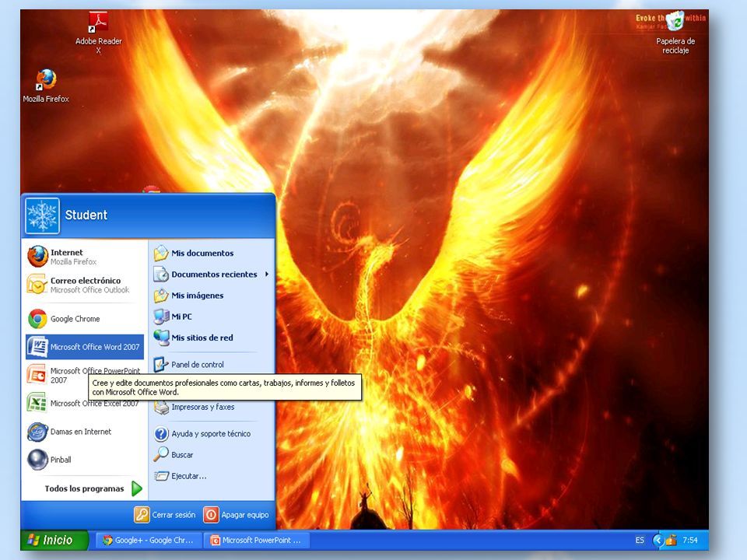Launch Damas en Internet game
Viewport: 747px width, 560px height.
[x=85, y=432]
